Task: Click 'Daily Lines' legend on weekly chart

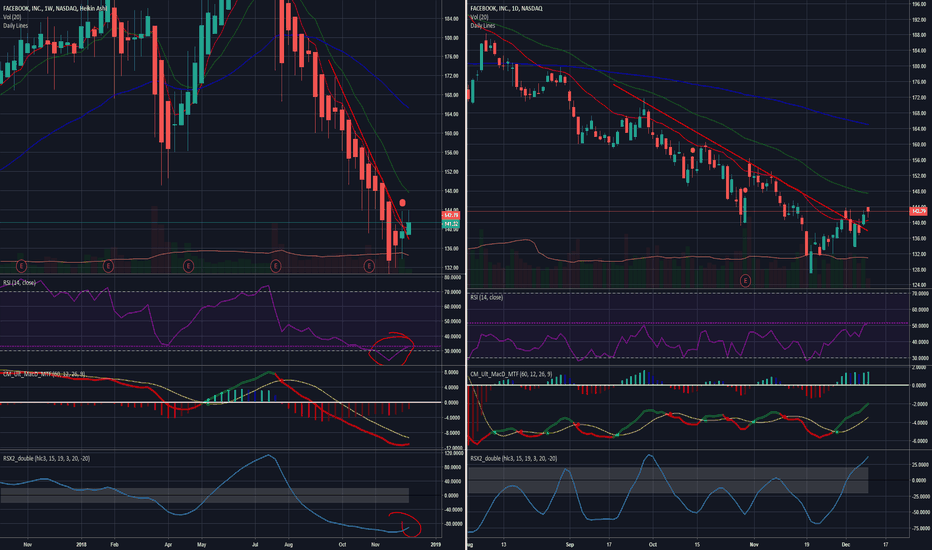Action: coord(15,26)
